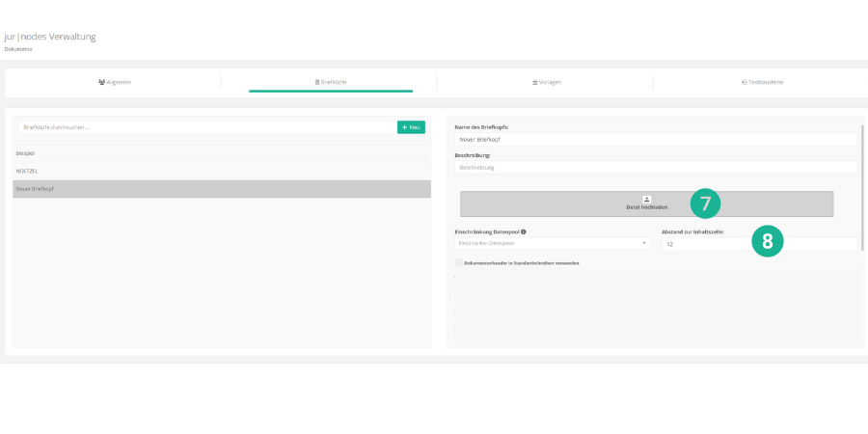Click the document icon on Briefköpfe tab

(317, 82)
